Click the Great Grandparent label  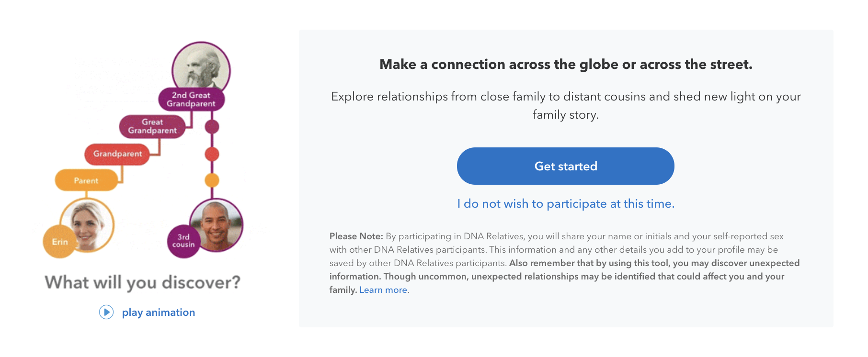coord(152,126)
